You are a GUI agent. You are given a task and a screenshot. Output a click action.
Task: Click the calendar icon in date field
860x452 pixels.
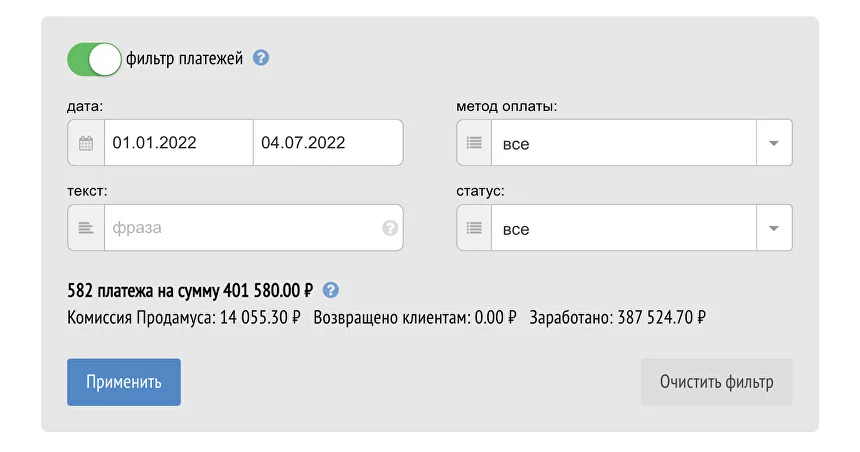[86, 143]
